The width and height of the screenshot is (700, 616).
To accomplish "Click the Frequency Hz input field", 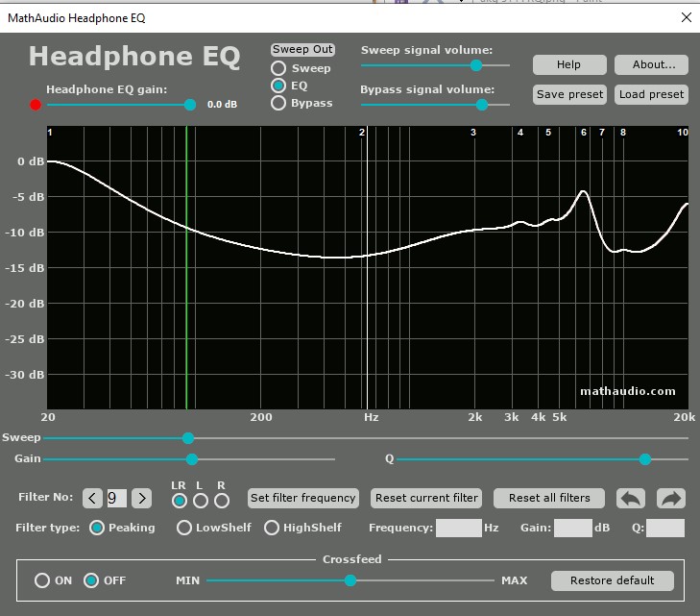I will click(x=459, y=528).
